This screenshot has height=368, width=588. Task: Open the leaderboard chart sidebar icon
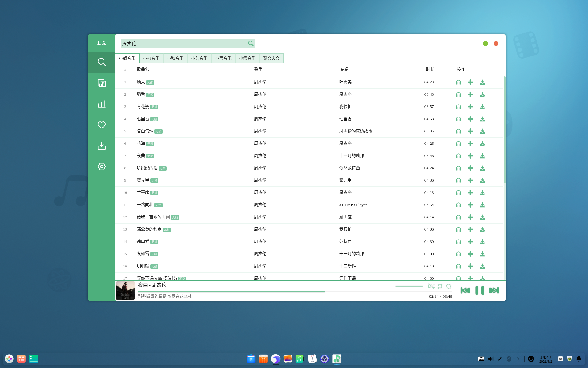coord(102,104)
